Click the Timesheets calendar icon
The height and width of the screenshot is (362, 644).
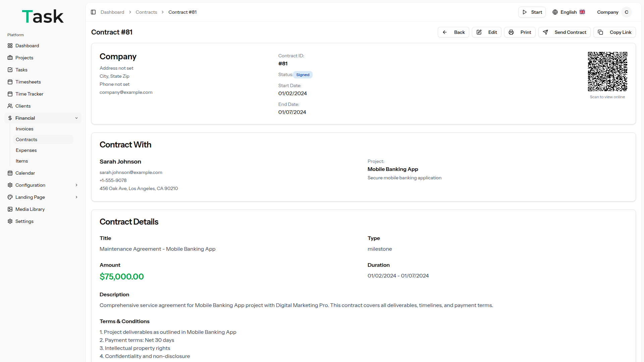coord(10,82)
